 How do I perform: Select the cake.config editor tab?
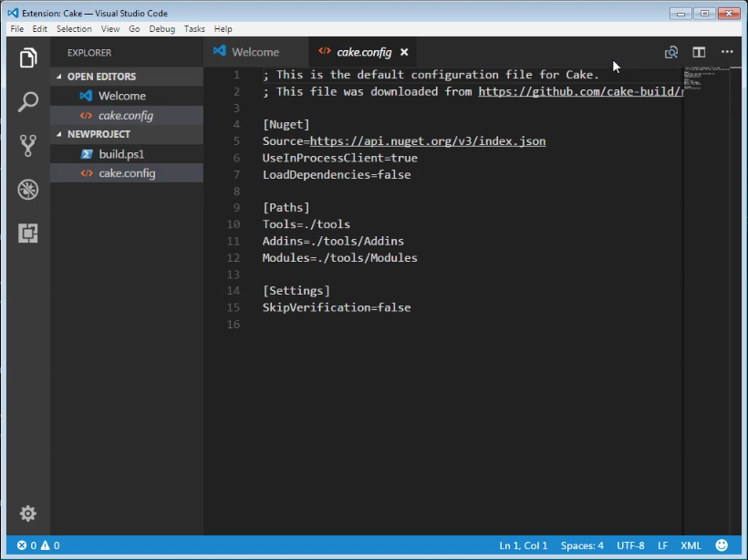(x=363, y=52)
